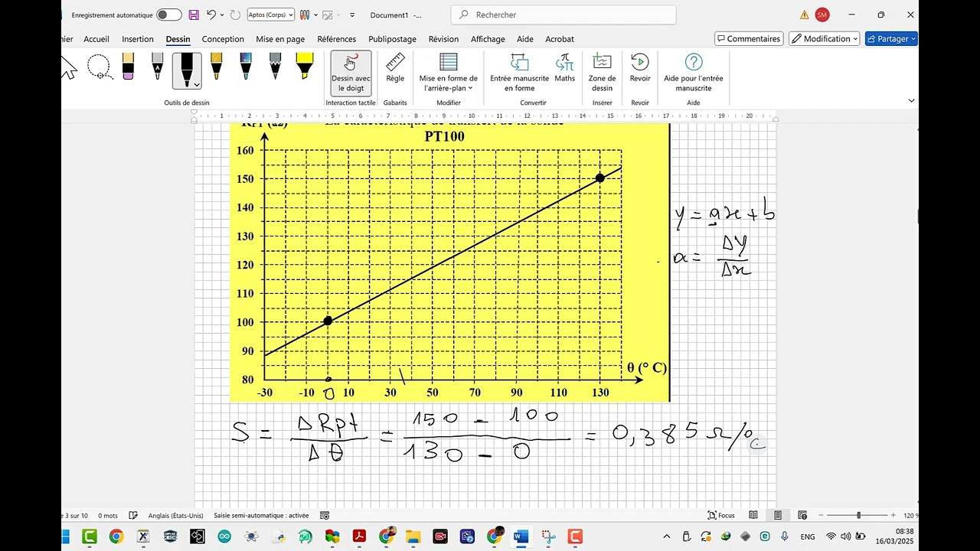The image size is (980, 551).
Task: Click the Rechercher search box
Action: [563, 15]
